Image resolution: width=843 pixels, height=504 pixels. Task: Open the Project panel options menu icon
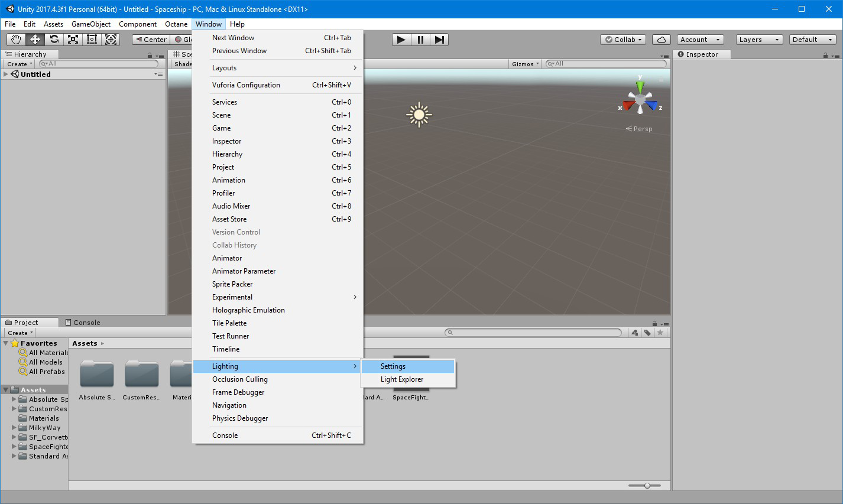click(664, 323)
